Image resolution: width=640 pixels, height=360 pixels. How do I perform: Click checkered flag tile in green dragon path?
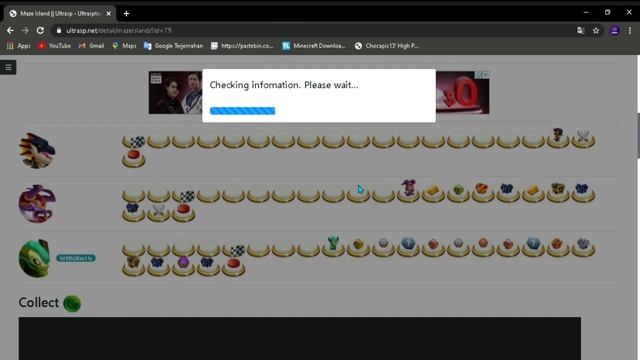pyautogui.click(x=234, y=250)
